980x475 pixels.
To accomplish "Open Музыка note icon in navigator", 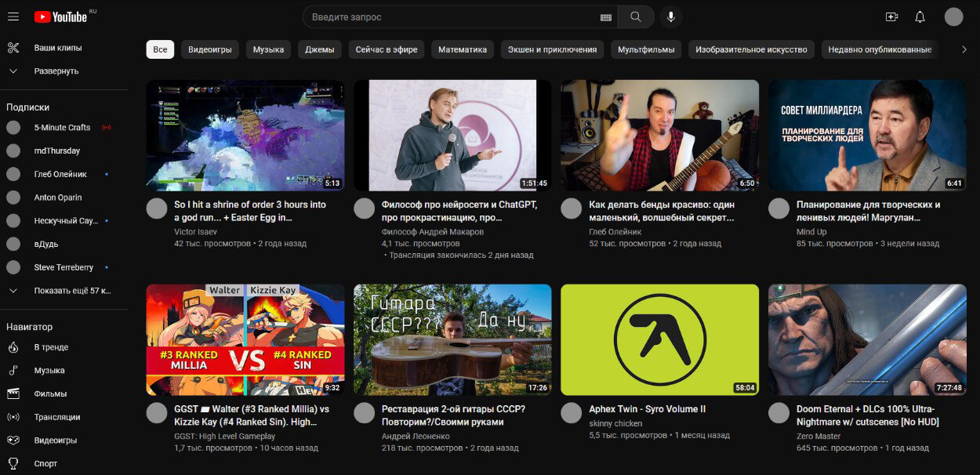I will tap(13, 370).
